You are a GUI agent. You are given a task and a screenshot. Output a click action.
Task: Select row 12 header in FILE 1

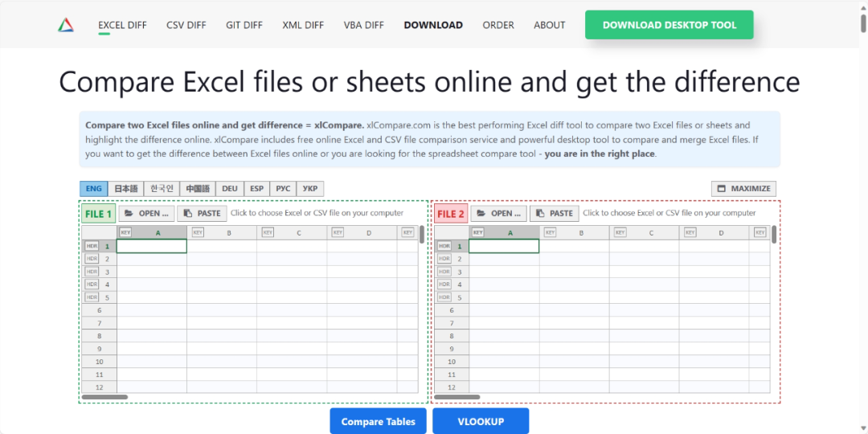tap(99, 387)
